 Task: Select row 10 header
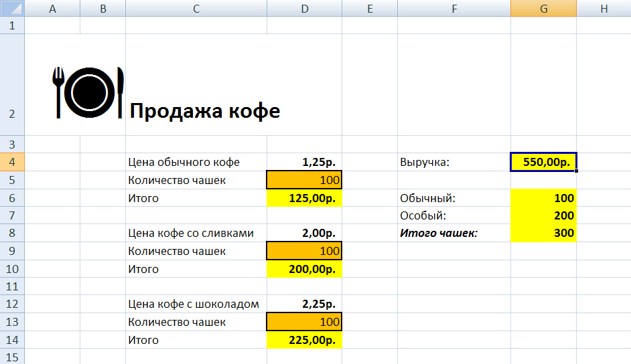pyautogui.click(x=12, y=269)
